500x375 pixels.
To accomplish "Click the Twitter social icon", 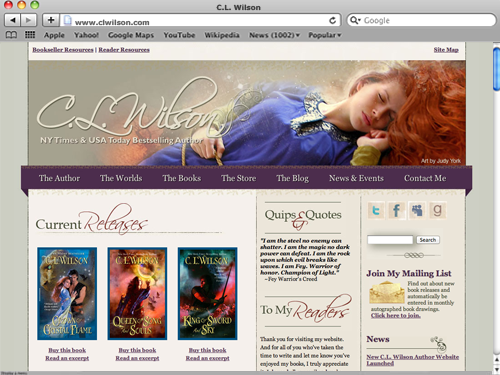I will pyautogui.click(x=376, y=210).
